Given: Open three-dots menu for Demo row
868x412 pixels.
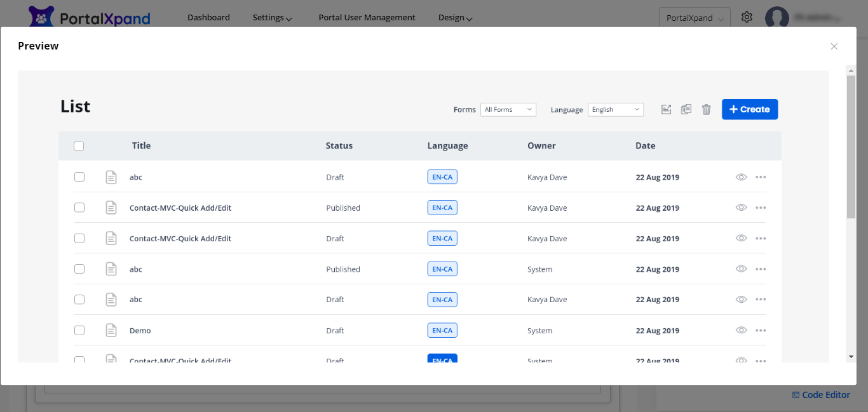Looking at the screenshot, I should [x=761, y=330].
